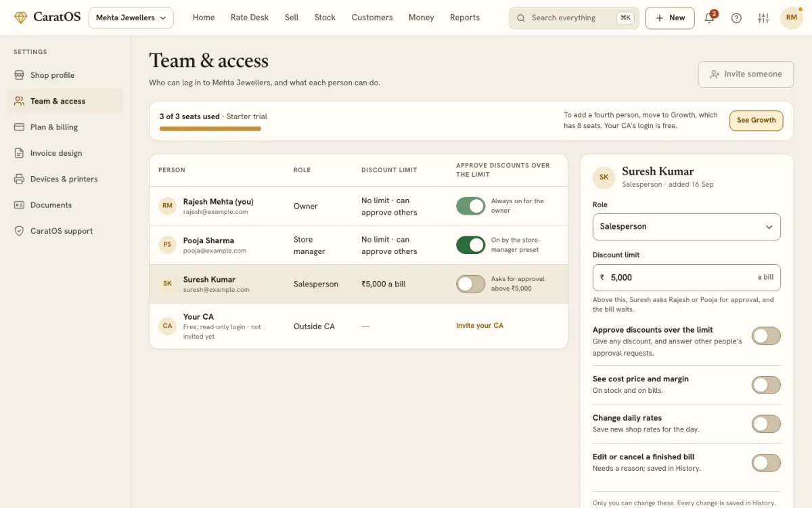The image size is (812, 508).
Task: Click the seats used progress bar
Action: [x=210, y=129]
